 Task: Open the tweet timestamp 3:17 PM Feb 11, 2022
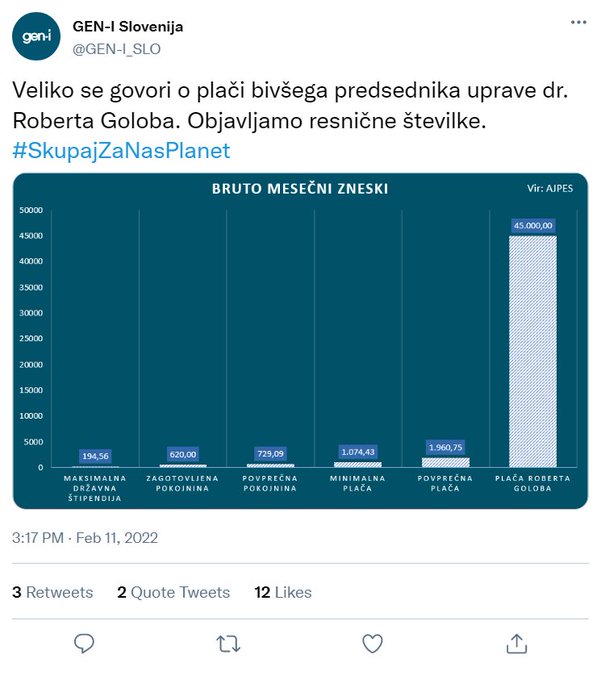click(x=85, y=538)
